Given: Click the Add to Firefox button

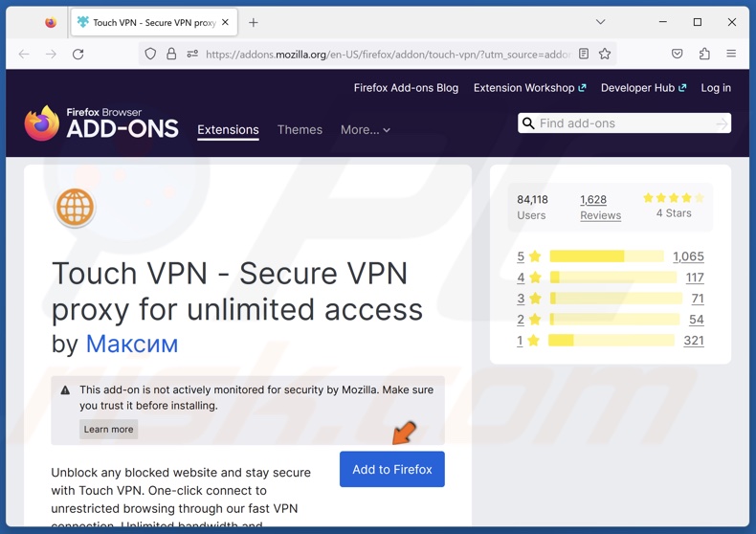Looking at the screenshot, I should (392, 470).
